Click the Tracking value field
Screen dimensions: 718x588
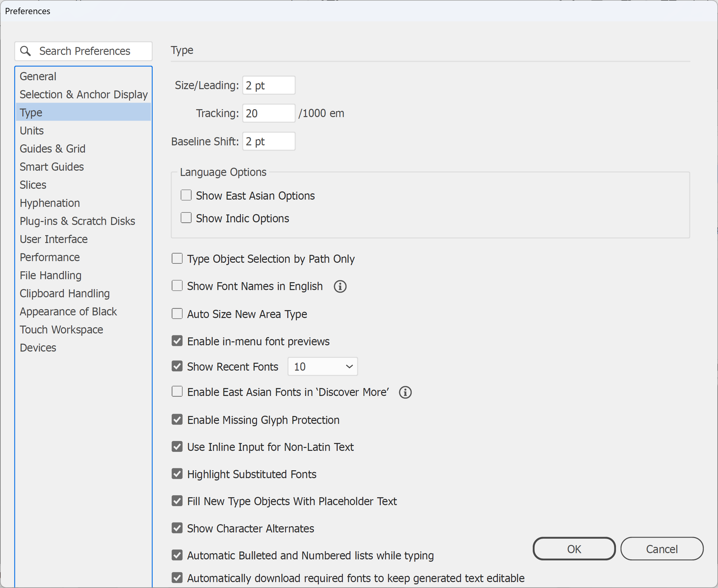269,113
